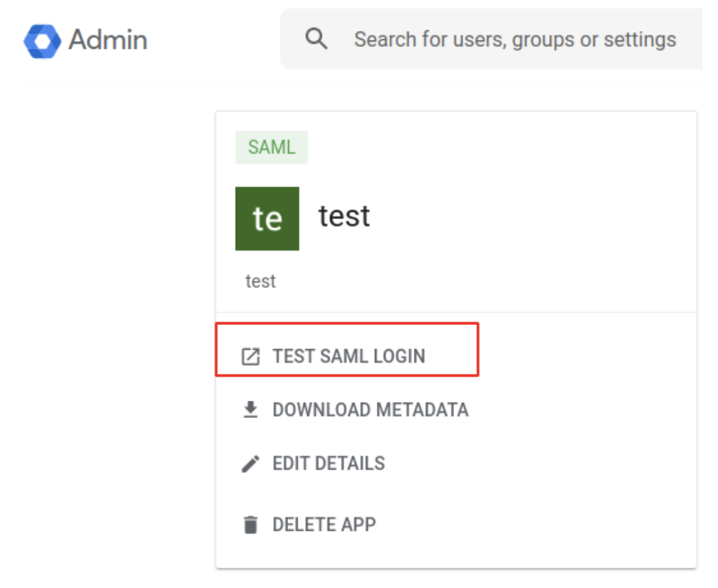Click the pencil edit icon

coord(251,463)
